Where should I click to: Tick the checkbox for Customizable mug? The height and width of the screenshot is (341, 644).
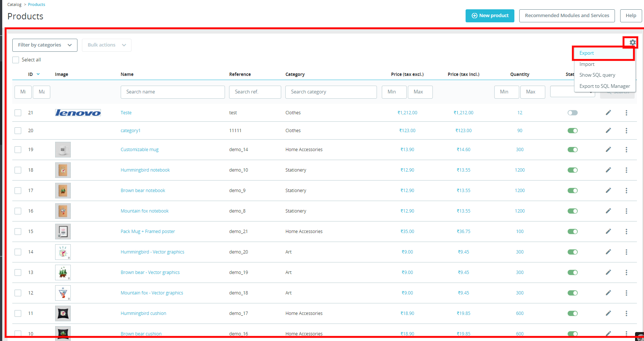click(18, 150)
